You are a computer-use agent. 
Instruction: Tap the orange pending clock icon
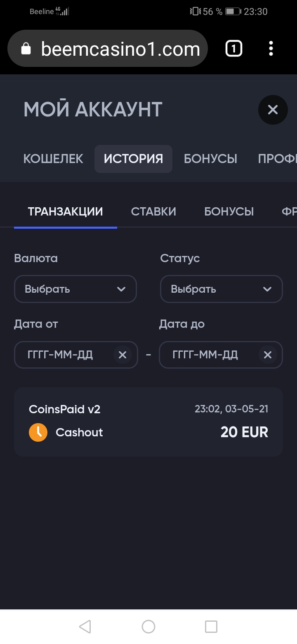pyautogui.click(x=38, y=432)
